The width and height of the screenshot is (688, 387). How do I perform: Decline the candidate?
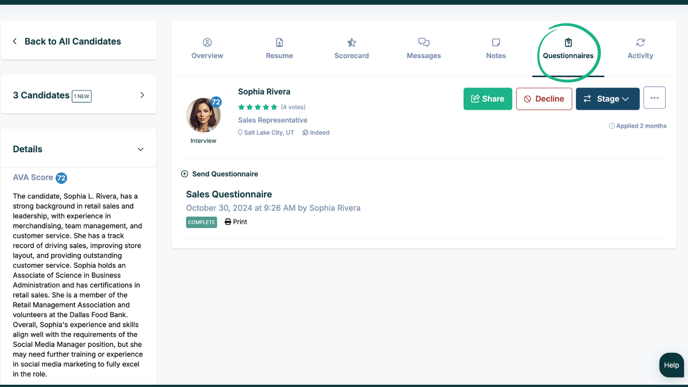pos(544,99)
